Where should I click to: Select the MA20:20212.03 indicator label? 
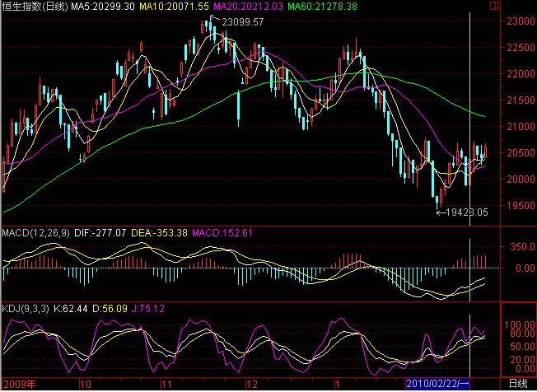248,6
